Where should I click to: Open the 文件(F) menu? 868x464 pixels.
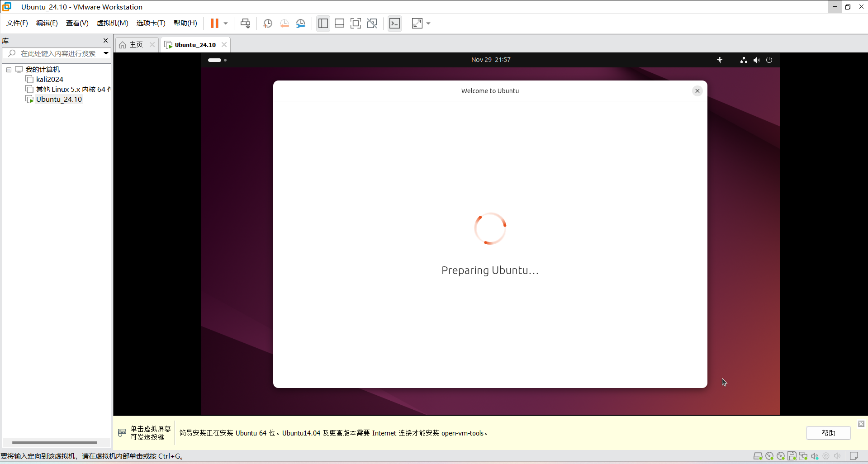(17, 23)
